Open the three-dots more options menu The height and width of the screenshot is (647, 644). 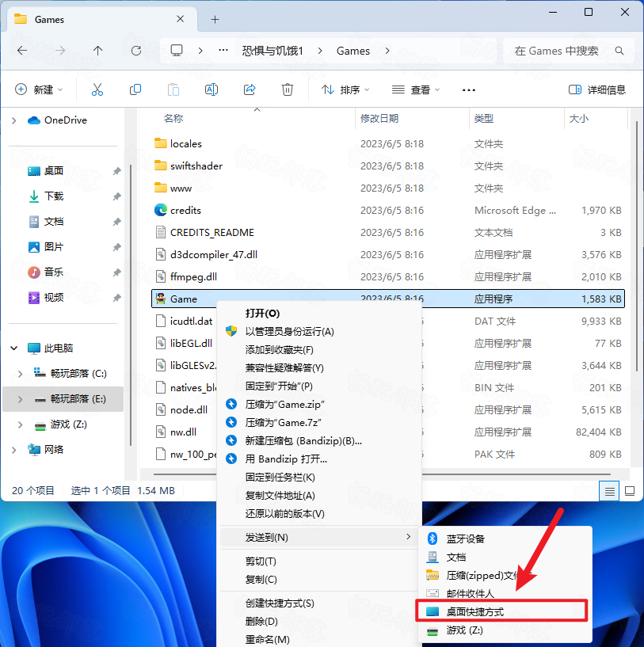click(469, 90)
